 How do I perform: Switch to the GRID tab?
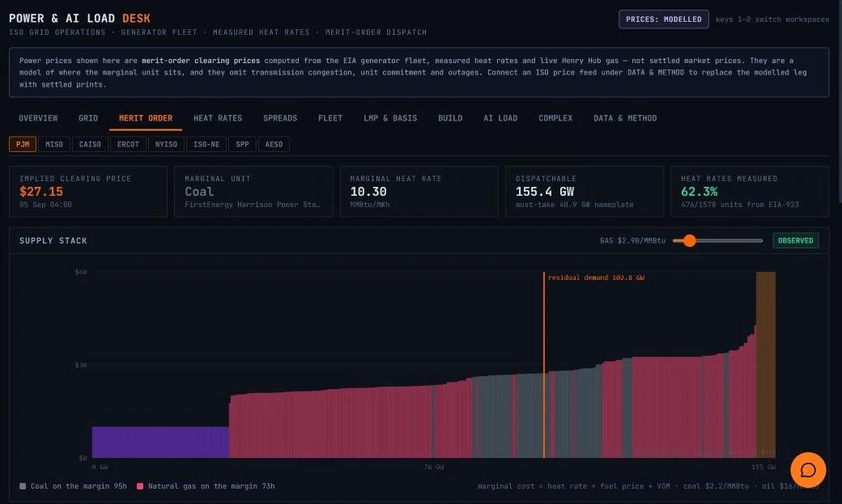(x=88, y=118)
